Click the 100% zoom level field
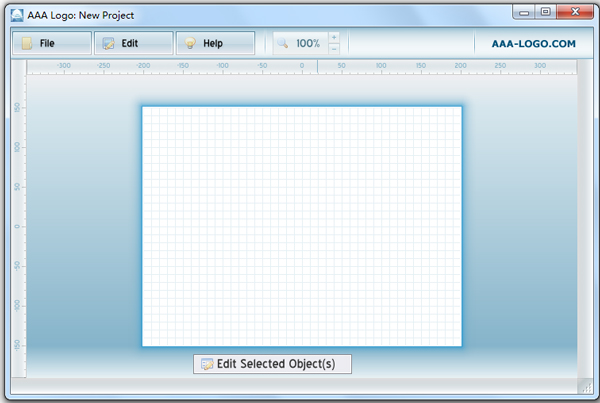 click(308, 44)
